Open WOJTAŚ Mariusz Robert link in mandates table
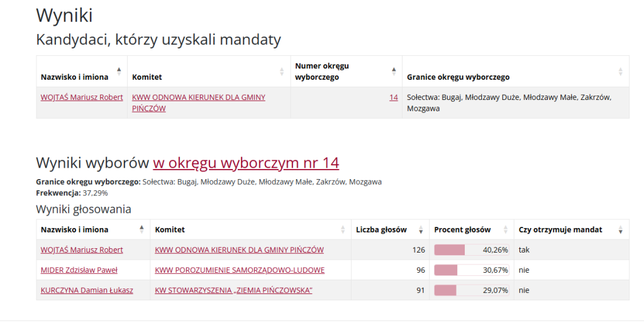Screen dimensions: 644x328 tap(82, 97)
